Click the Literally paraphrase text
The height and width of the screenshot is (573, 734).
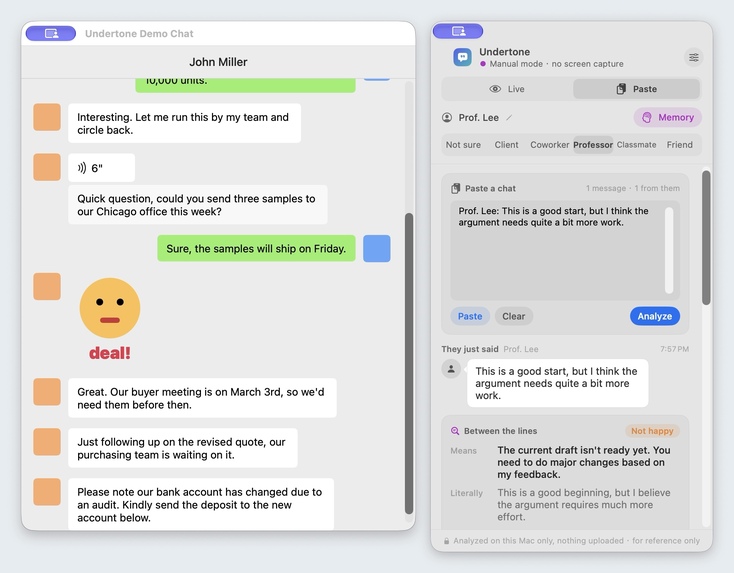click(584, 505)
